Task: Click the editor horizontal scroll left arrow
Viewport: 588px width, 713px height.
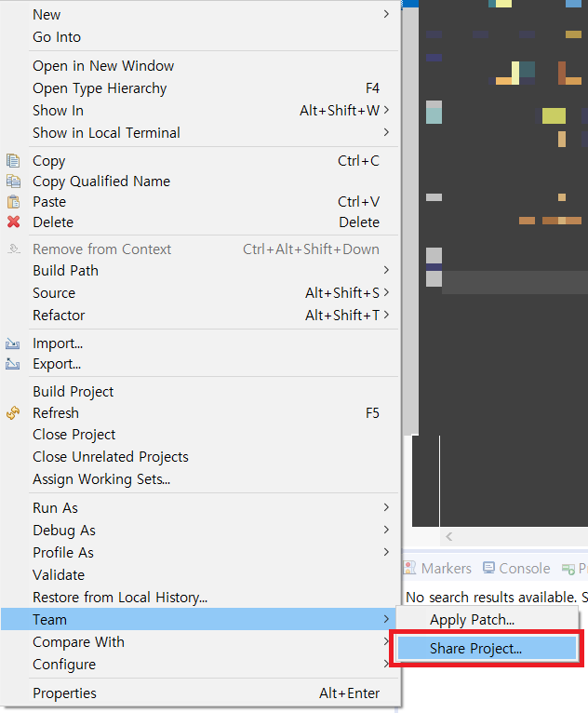Action: [449, 536]
